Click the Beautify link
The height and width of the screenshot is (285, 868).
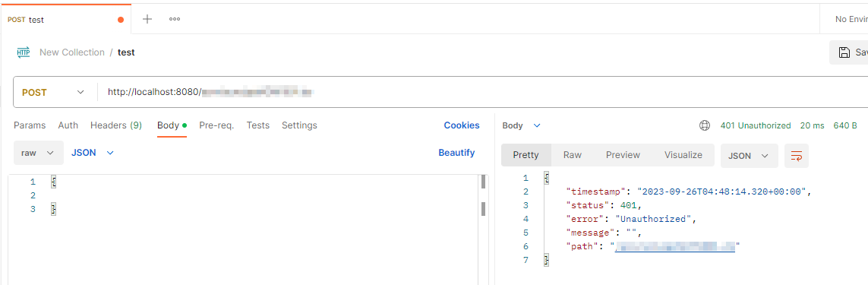click(x=456, y=153)
